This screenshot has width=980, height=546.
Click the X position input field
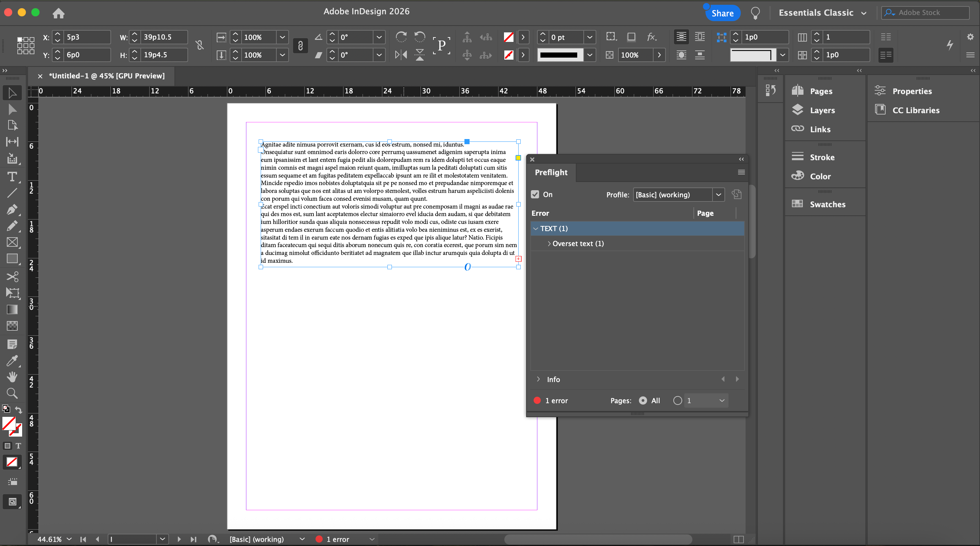pyautogui.click(x=87, y=37)
